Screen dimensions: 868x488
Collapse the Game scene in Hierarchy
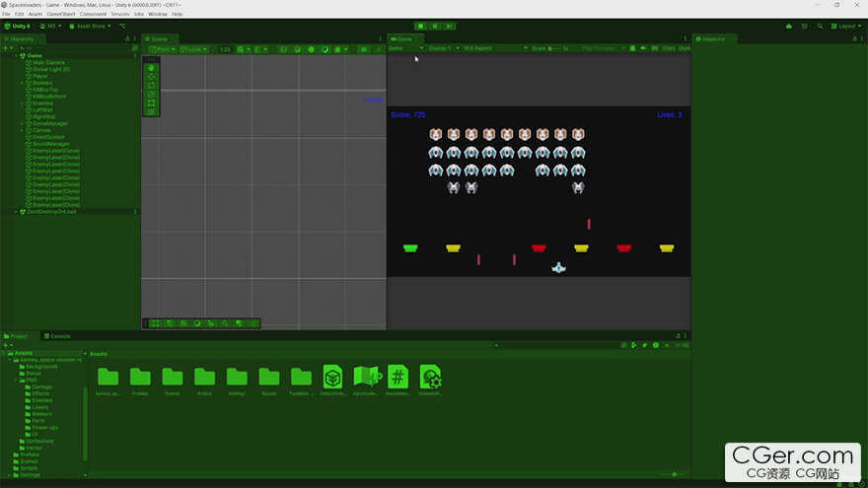[x=16, y=56]
